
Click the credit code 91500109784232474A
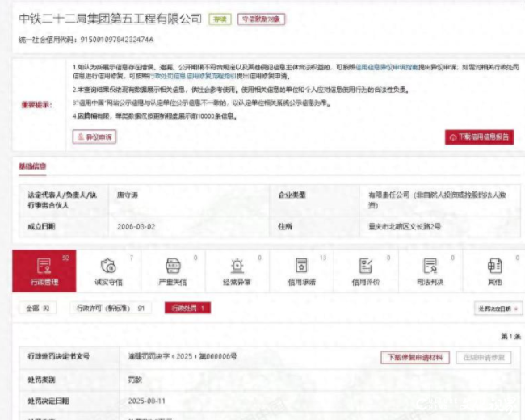[x=117, y=40]
